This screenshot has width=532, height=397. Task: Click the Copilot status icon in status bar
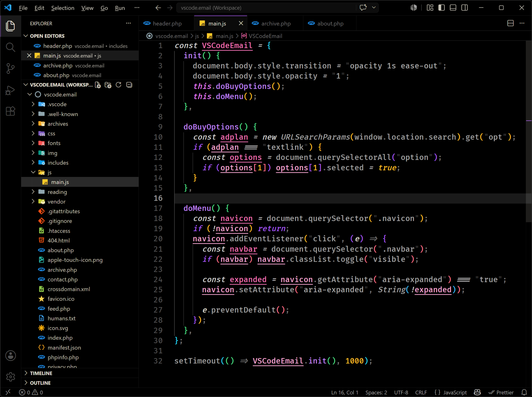coord(477,392)
